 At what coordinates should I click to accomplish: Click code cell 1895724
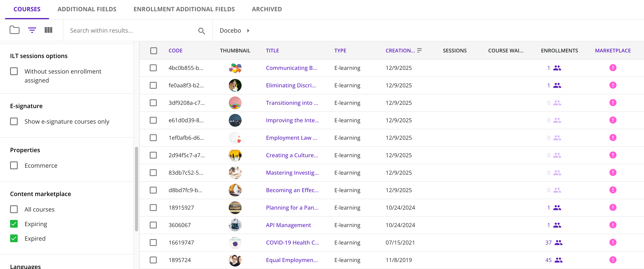(179, 260)
